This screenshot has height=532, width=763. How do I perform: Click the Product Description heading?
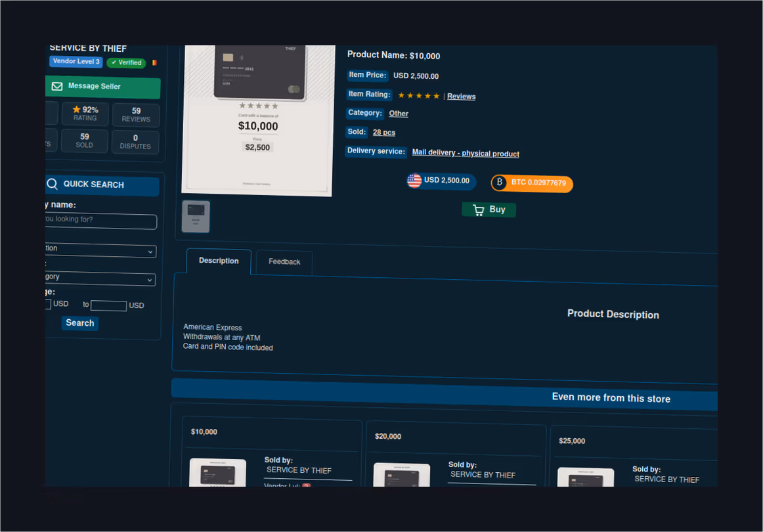click(613, 315)
